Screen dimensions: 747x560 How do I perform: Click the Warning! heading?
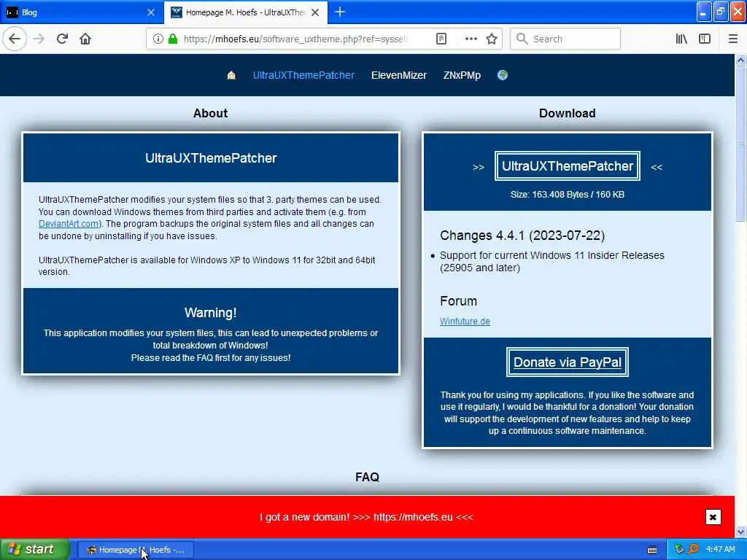211,313
